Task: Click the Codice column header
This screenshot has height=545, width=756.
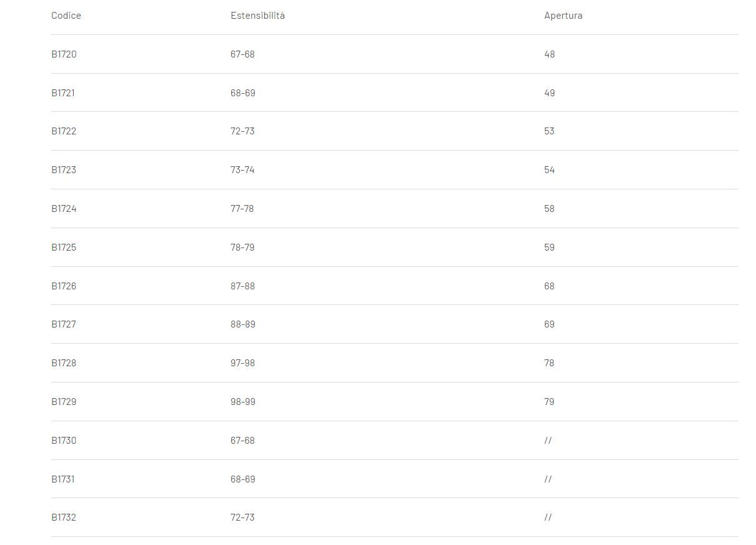Action: point(66,16)
